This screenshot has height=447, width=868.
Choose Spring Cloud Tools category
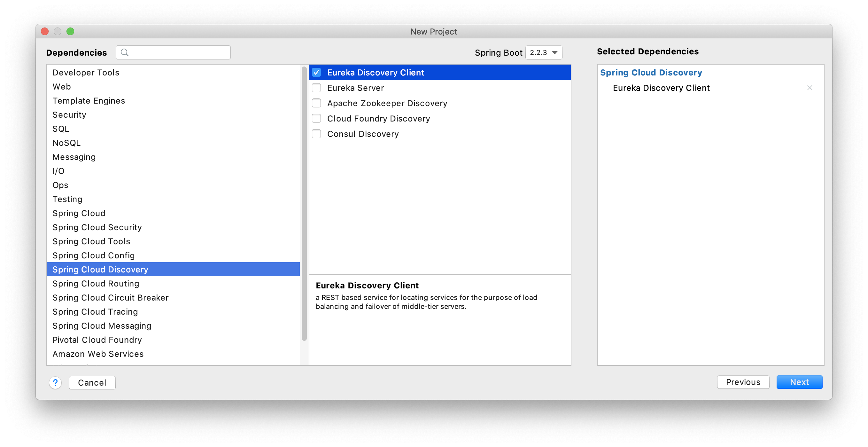[x=173, y=242]
